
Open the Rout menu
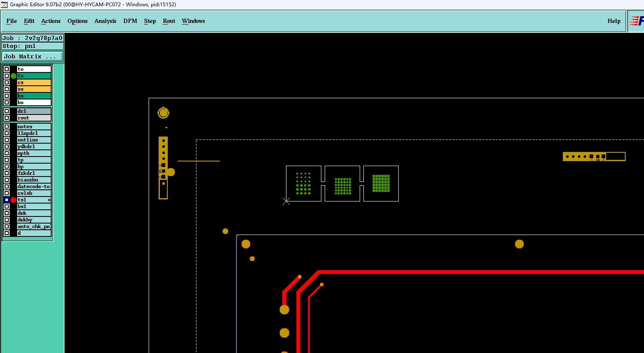tap(169, 21)
